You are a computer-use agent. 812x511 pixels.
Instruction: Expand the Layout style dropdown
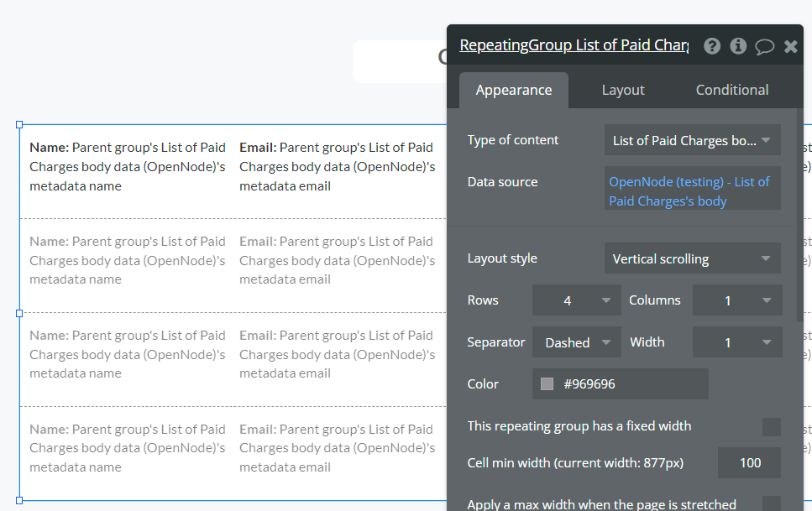click(x=692, y=258)
